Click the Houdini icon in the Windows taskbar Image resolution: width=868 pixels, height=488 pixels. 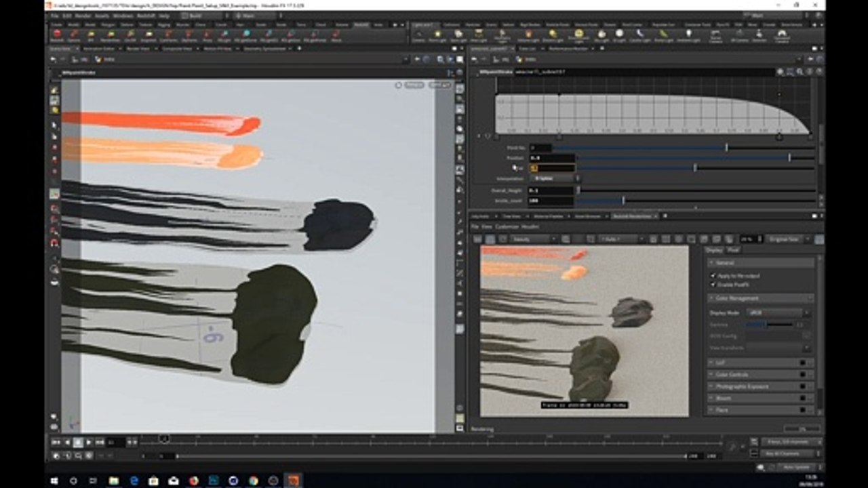(x=293, y=481)
